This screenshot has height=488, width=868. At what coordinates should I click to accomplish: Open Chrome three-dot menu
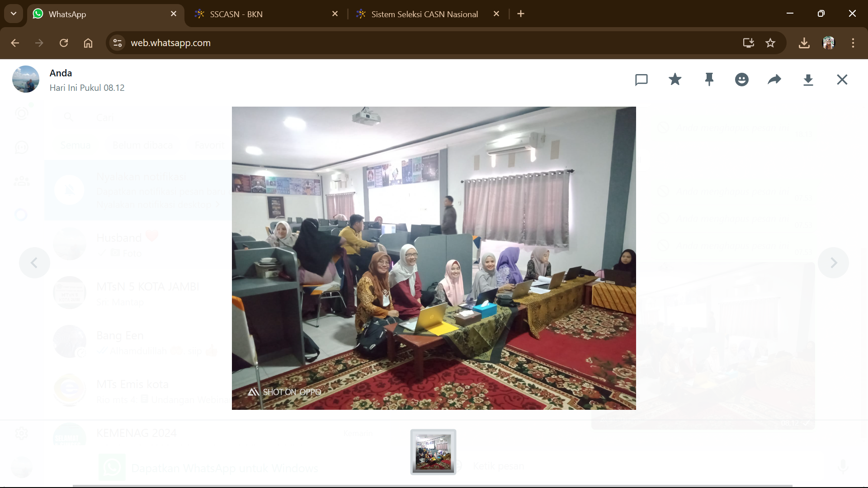coord(853,43)
